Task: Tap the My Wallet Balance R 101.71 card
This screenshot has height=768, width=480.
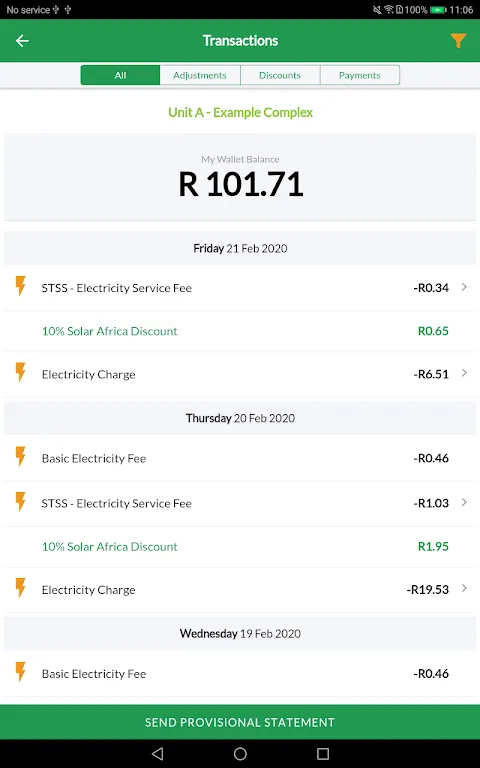Action: click(x=240, y=177)
